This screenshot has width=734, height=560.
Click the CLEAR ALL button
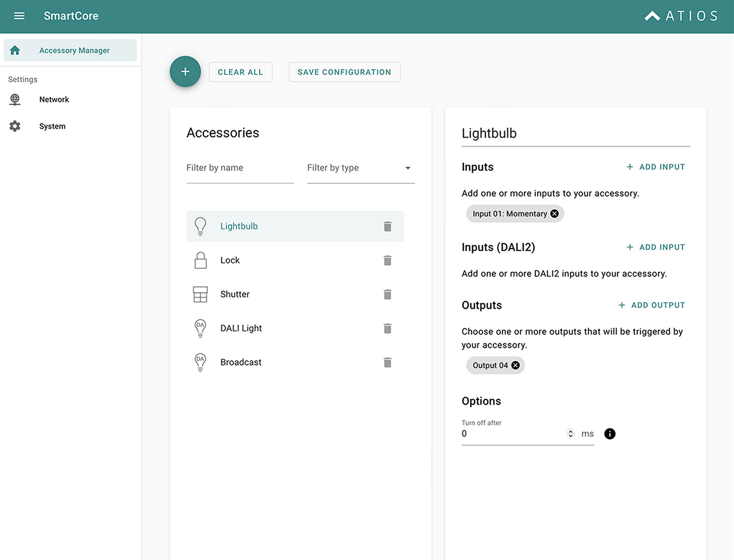click(240, 72)
